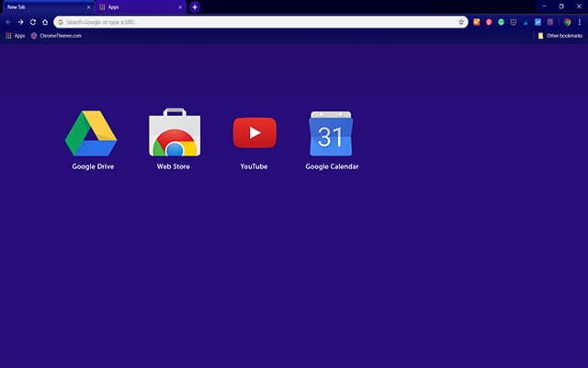
Task: Focus the address bar search field
Action: click(x=261, y=22)
